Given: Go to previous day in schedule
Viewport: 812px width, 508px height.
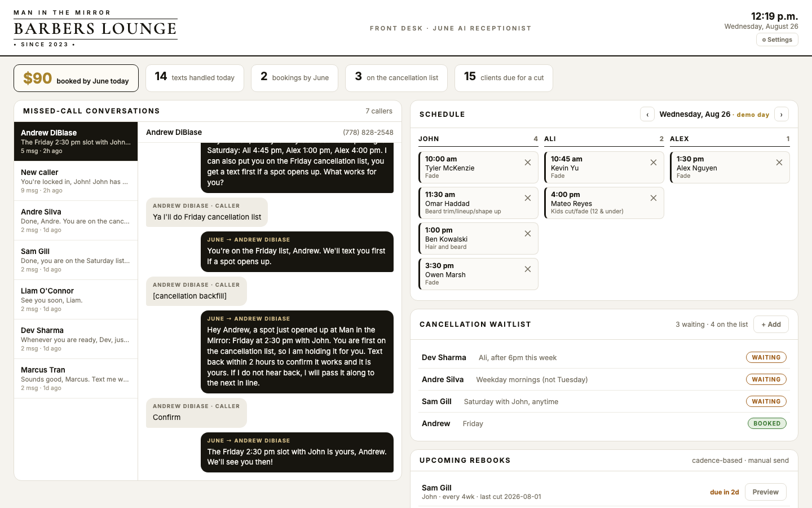Looking at the screenshot, I should tap(647, 115).
